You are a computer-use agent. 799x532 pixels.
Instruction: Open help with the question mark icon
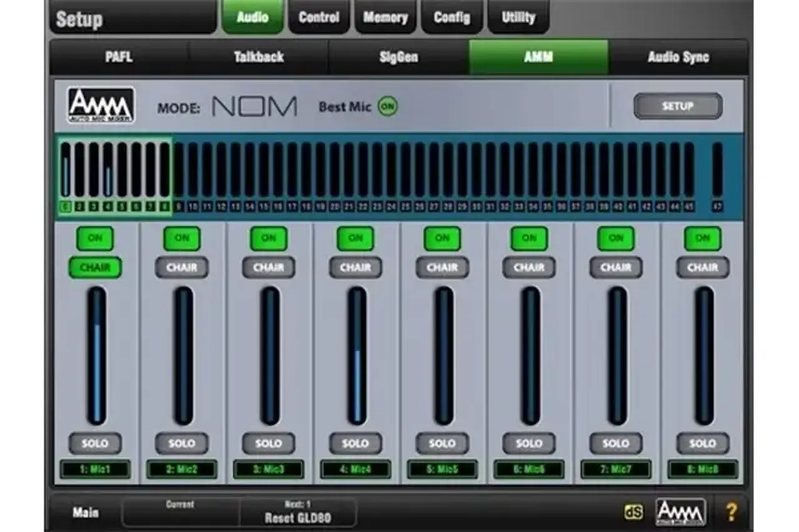pos(731,512)
